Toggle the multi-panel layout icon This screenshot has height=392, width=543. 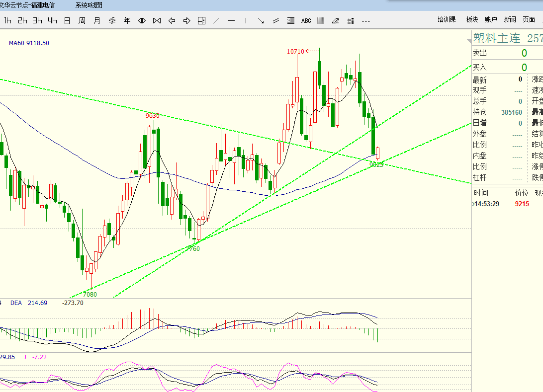pos(201,21)
